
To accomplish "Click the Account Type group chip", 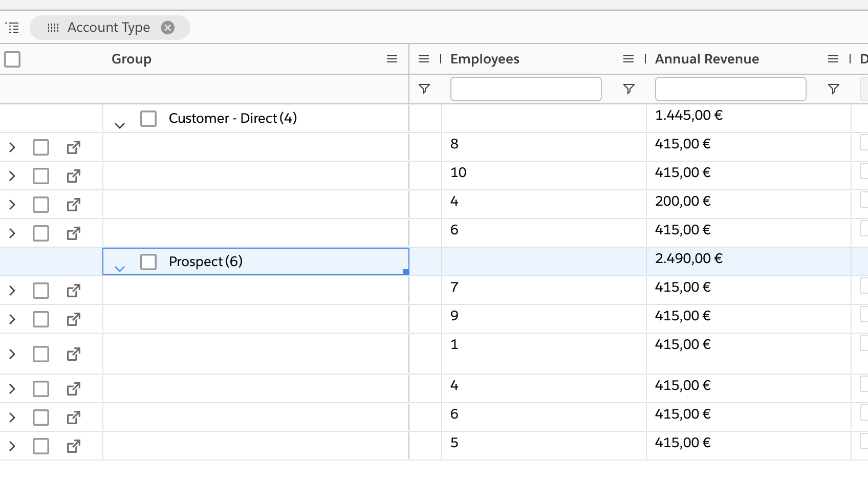I will (108, 28).
